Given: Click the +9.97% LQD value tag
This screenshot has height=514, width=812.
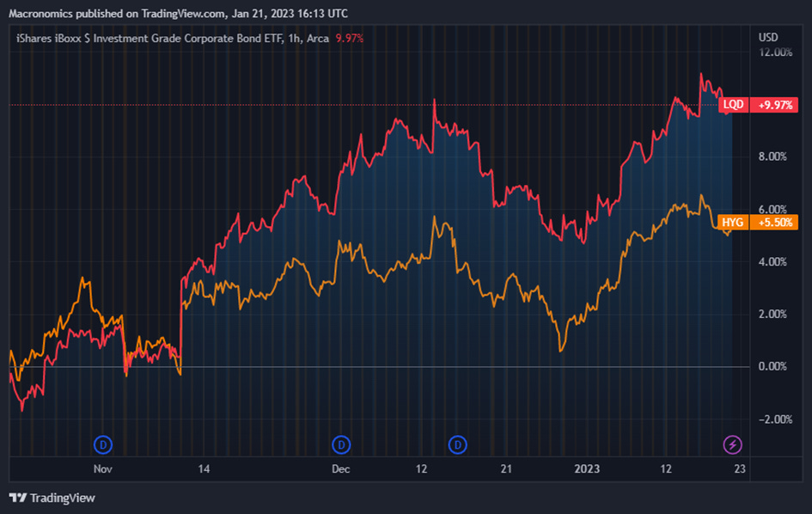Looking at the screenshot, I should click(775, 105).
